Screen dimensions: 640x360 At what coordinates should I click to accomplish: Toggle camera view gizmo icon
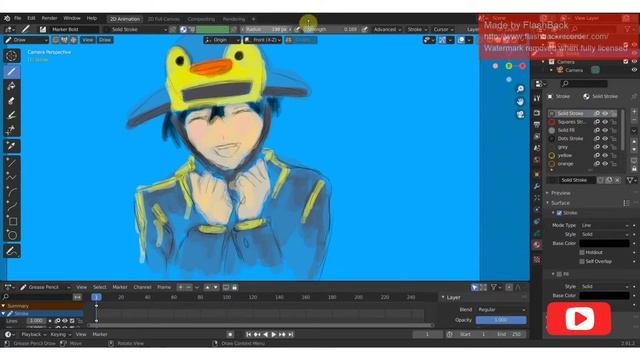[x=520, y=115]
